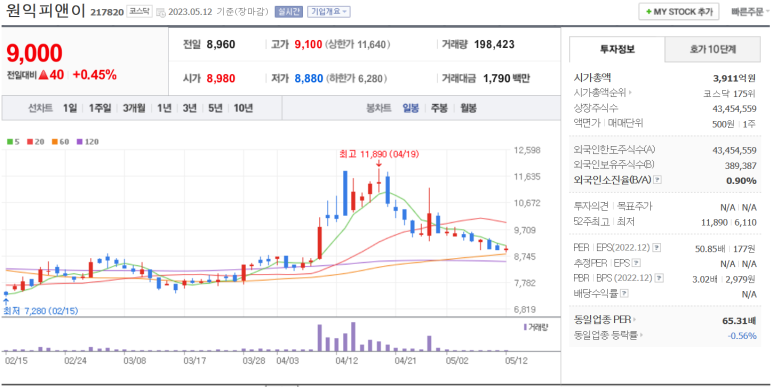
Task: Click green 5-day moving average legend
Action: [x=13, y=142]
